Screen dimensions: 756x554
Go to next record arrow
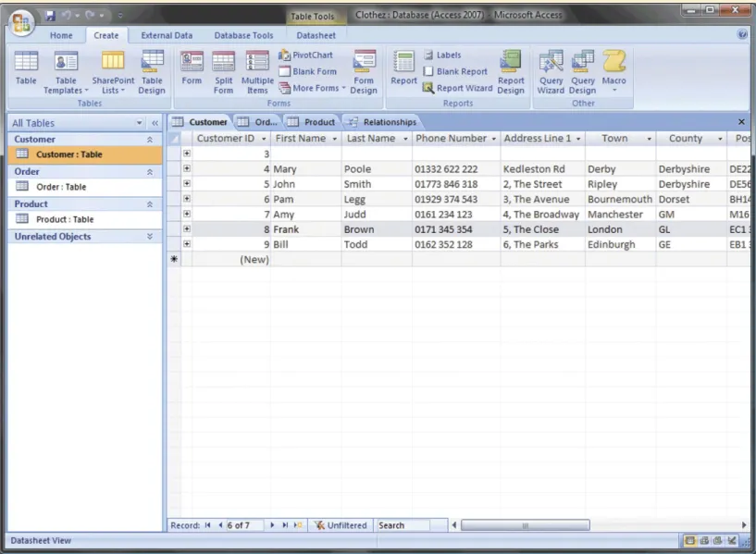point(272,525)
